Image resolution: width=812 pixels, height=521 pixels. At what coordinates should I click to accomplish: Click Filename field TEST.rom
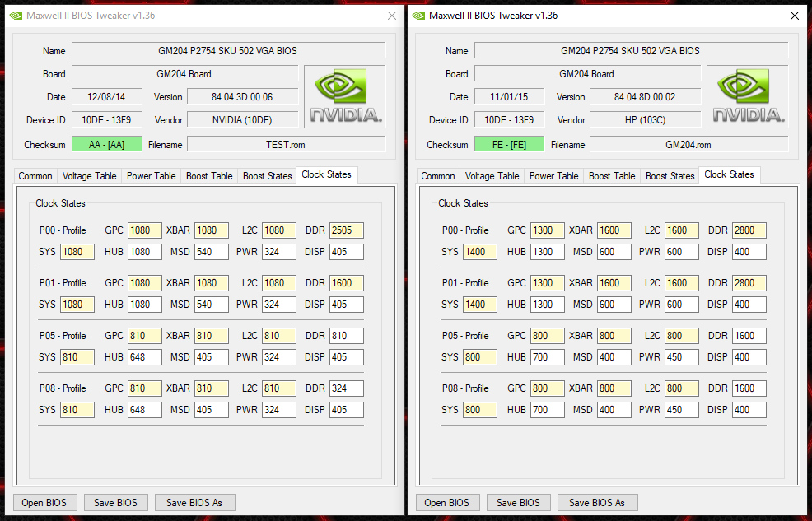point(287,144)
